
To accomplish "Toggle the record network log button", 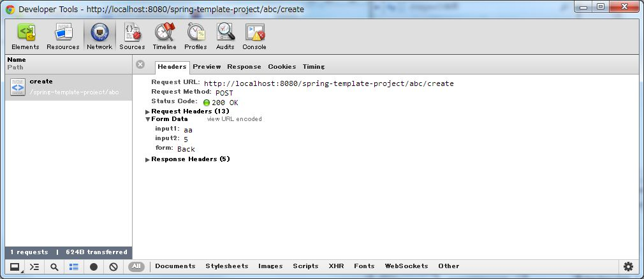I will (x=94, y=267).
